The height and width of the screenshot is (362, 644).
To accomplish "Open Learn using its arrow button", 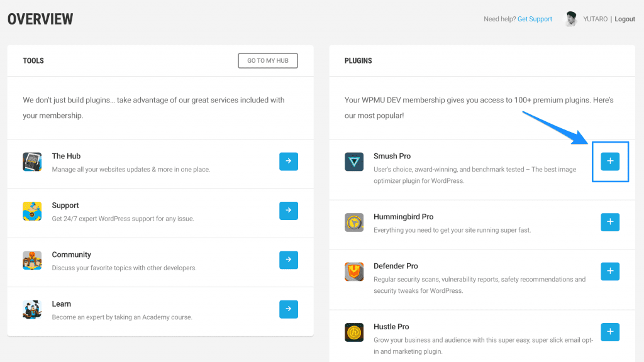I will pyautogui.click(x=289, y=309).
